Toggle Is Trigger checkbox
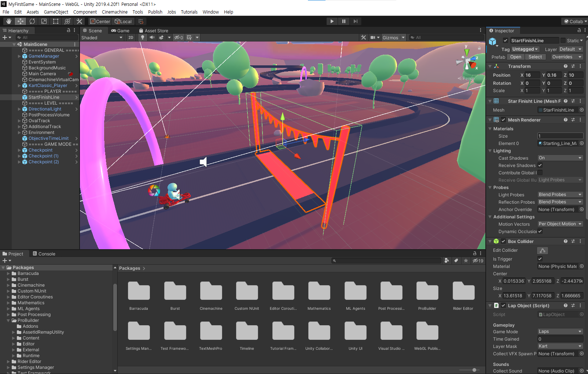The height and width of the screenshot is (374, 588). coord(540,259)
